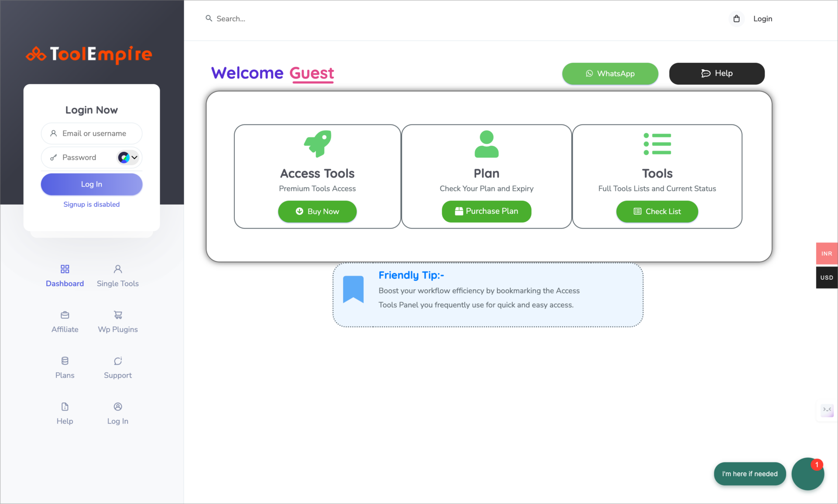
Task: Select Log In in the sidebar menu
Action: coord(118,413)
